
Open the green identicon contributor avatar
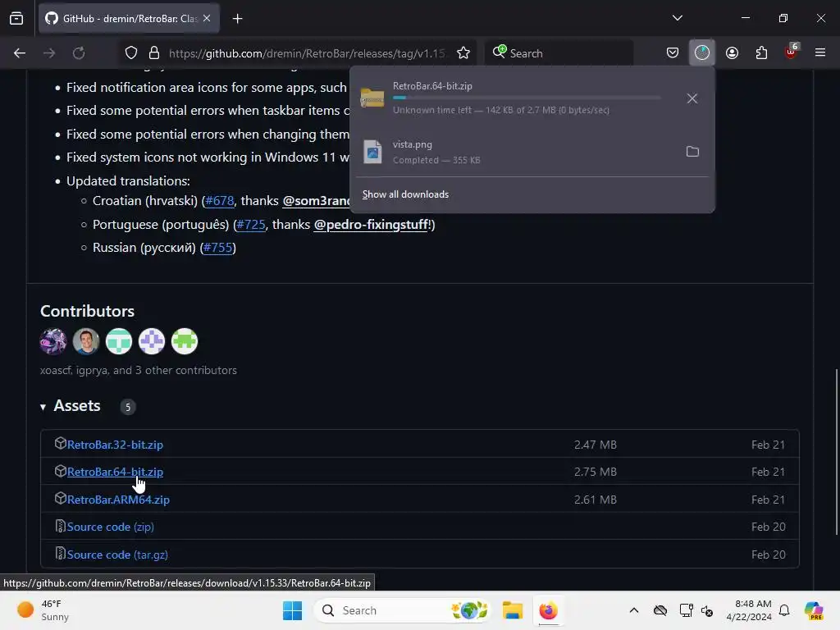185,341
